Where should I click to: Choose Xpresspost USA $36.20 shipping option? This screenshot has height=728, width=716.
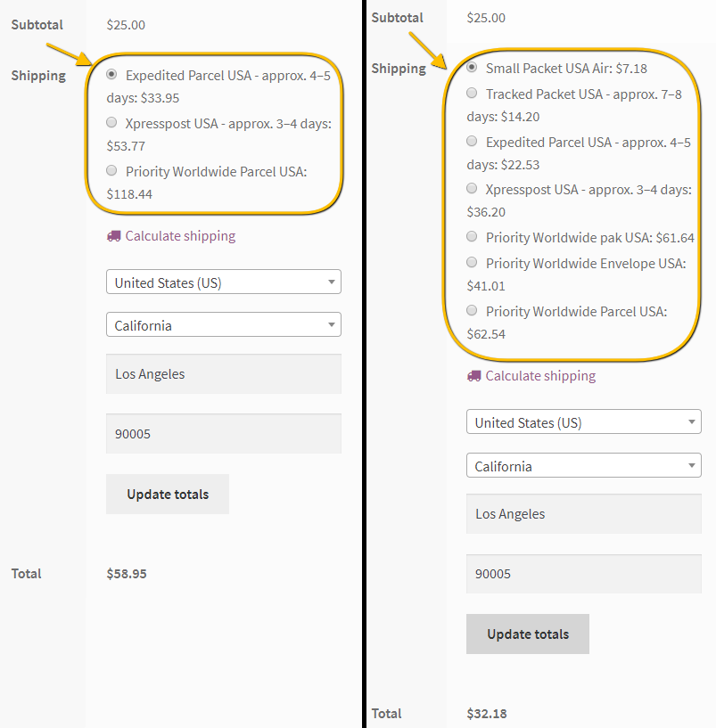click(472, 189)
